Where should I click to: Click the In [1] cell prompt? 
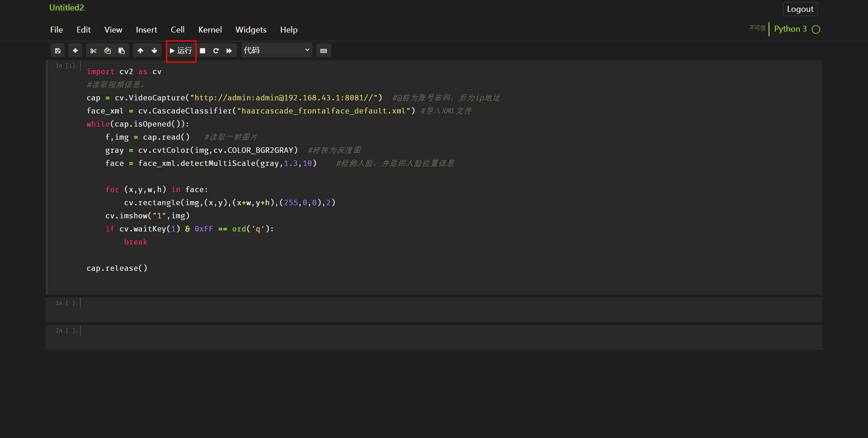pos(67,66)
